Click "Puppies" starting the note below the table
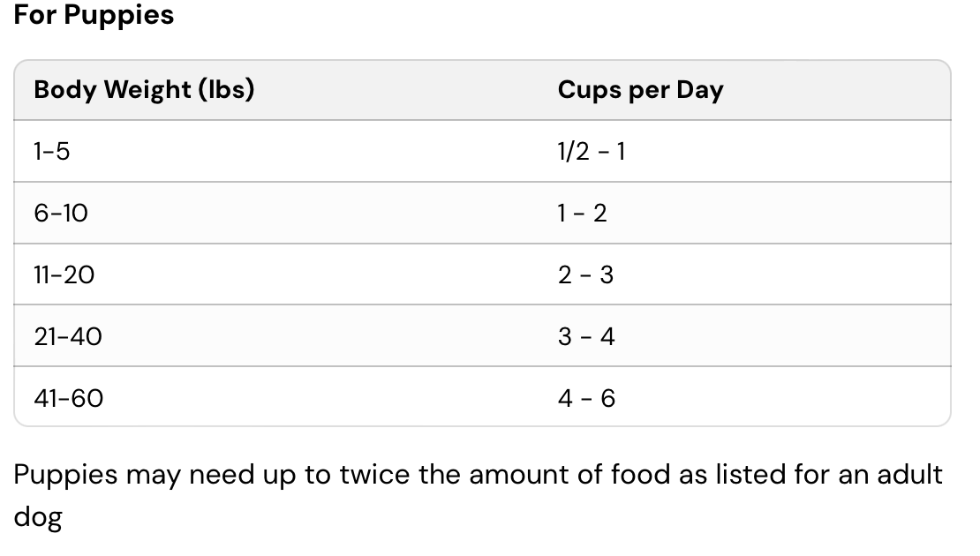Image resolution: width=980 pixels, height=556 pixels. (65, 476)
